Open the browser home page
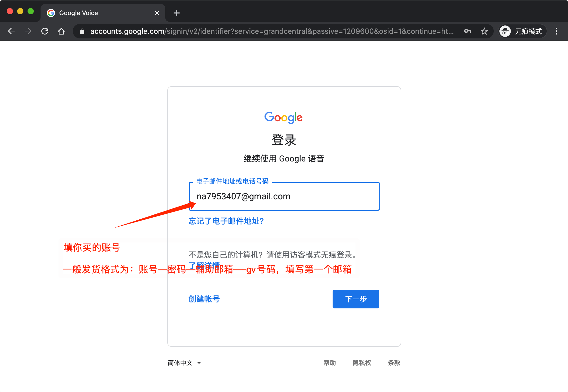 pos(61,31)
